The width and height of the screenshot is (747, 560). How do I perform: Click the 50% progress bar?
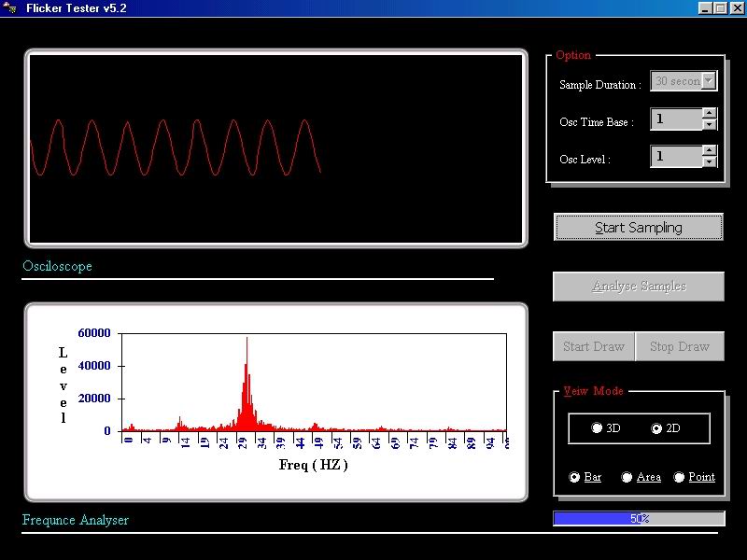639,518
